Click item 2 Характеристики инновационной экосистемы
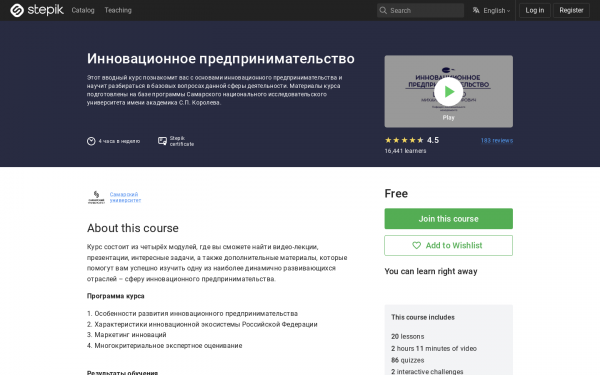600x375 pixels. [202, 324]
